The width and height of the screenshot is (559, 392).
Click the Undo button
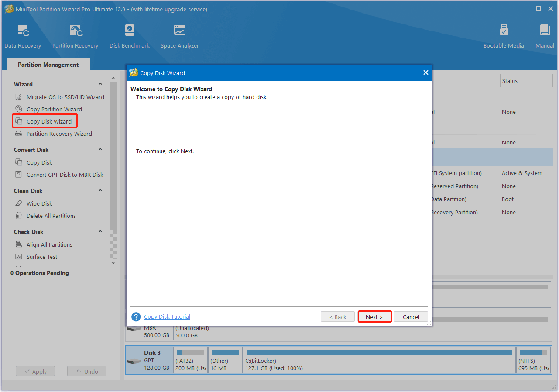87,371
